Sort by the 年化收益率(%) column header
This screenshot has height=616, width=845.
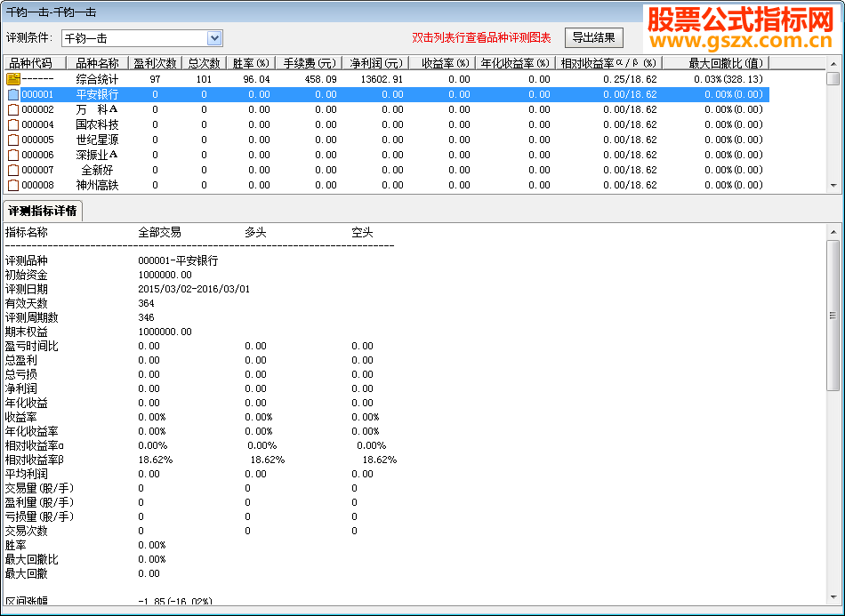click(515, 63)
